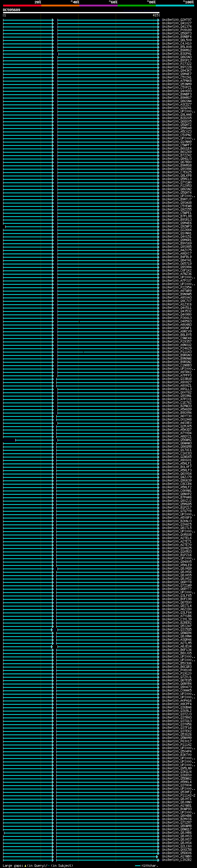Click the green ~80% legend segment
This screenshot has height=868, width=197.
point(137,6)
